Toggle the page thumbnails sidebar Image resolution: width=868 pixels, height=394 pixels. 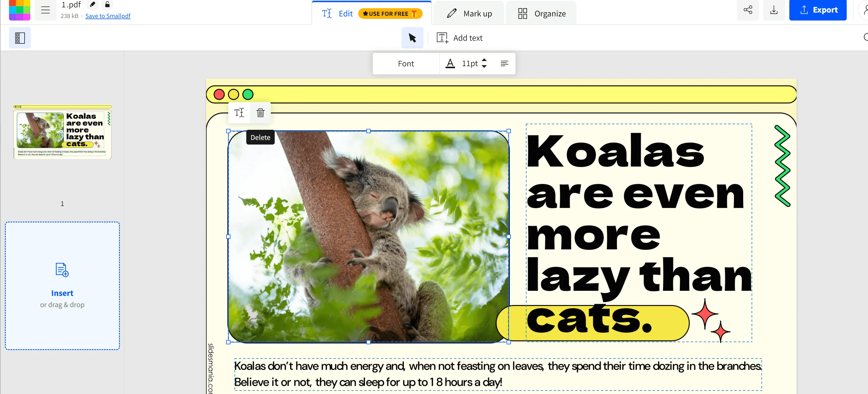tap(20, 38)
